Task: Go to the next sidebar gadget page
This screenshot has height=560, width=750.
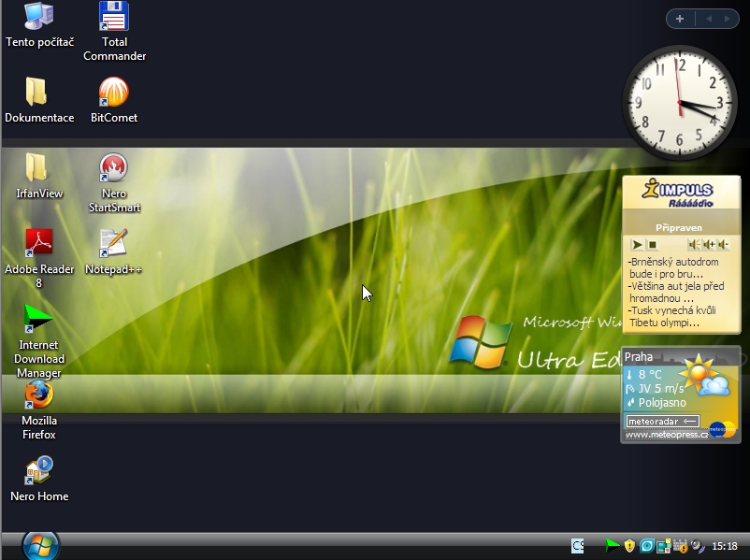Action: click(727, 19)
